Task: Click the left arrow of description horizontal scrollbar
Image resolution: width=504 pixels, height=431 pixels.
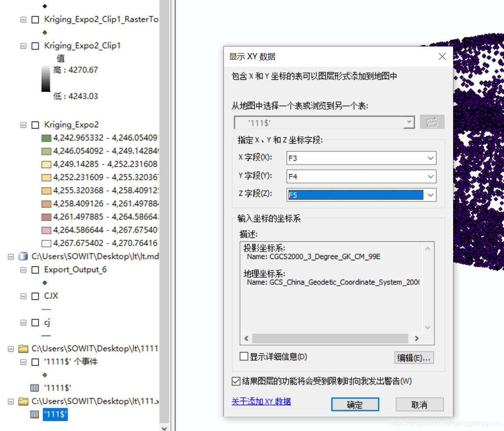Action: 247,338
